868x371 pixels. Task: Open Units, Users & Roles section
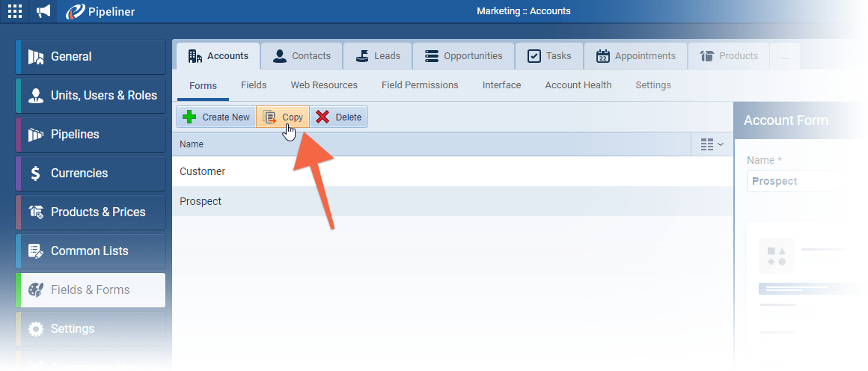click(x=91, y=96)
